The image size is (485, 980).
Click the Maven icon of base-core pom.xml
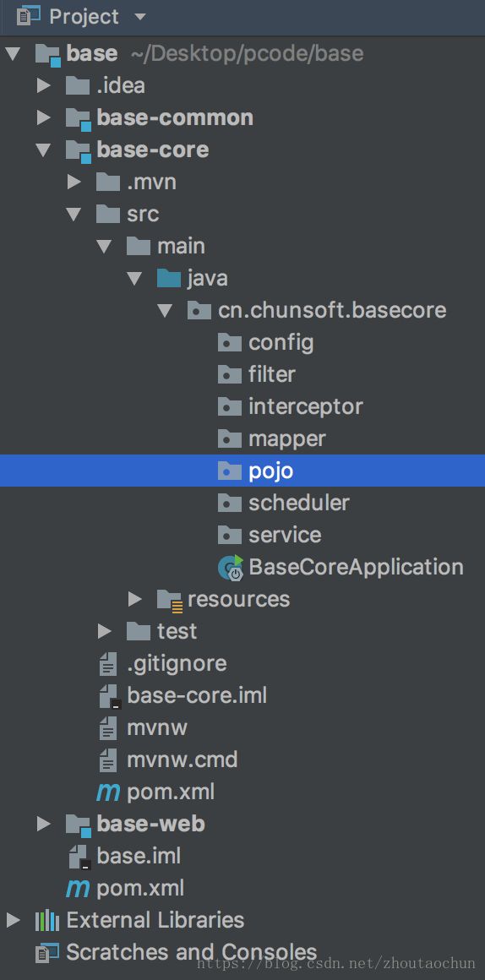coord(108,792)
